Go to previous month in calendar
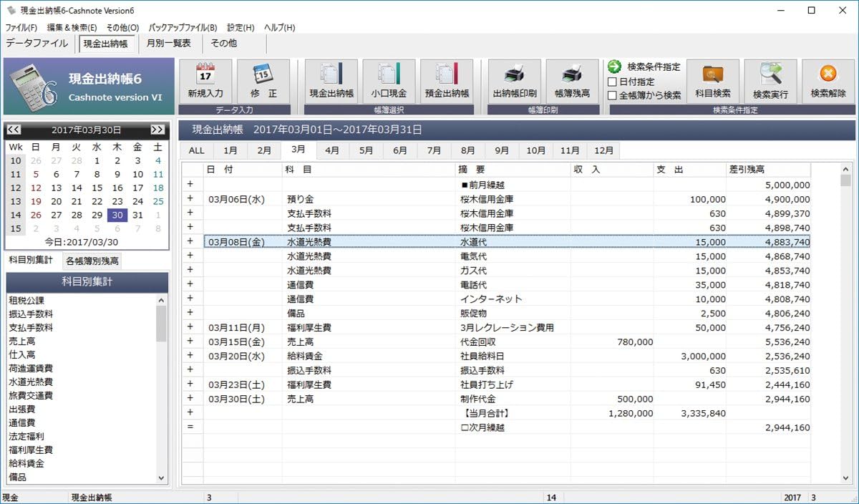The width and height of the screenshot is (859, 504). [x=14, y=130]
